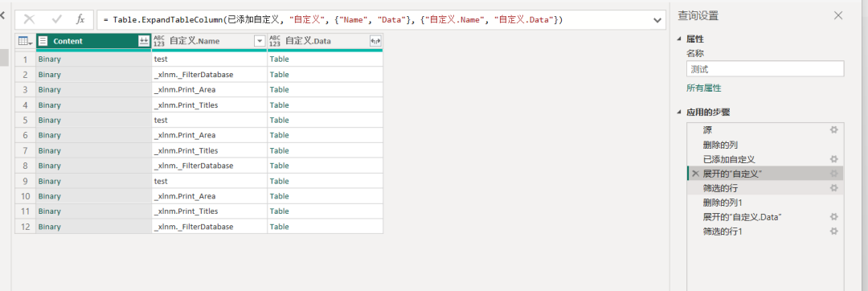The image size is (868, 291).
Task: Open the Table link in row 5
Action: (279, 120)
